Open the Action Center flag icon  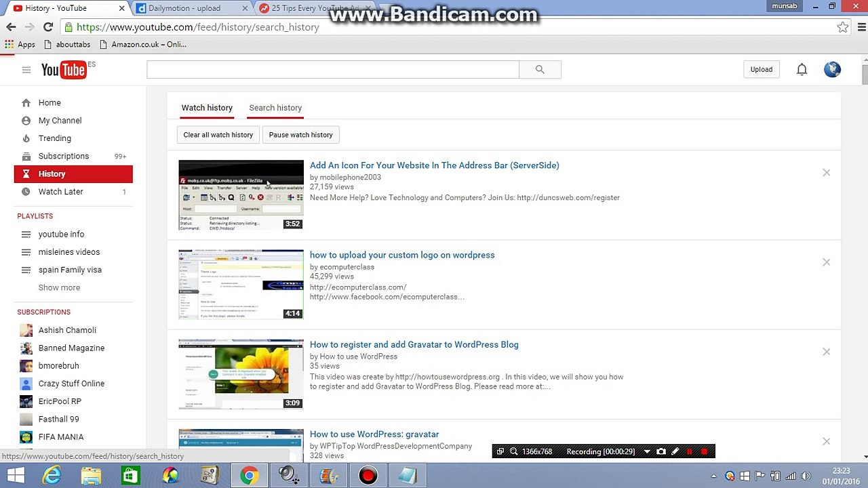759,476
